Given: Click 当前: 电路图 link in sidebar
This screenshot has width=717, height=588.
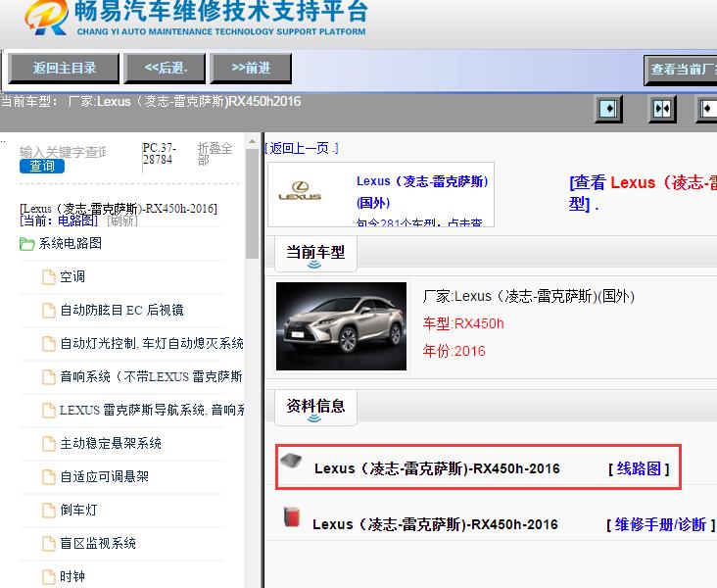Looking at the screenshot, I should click(59, 221).
